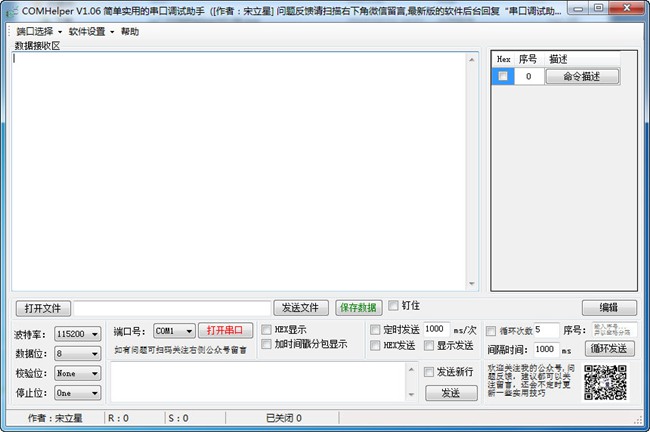
Task: Click the red 打开串口 button
Action: [x=225, y=330]
